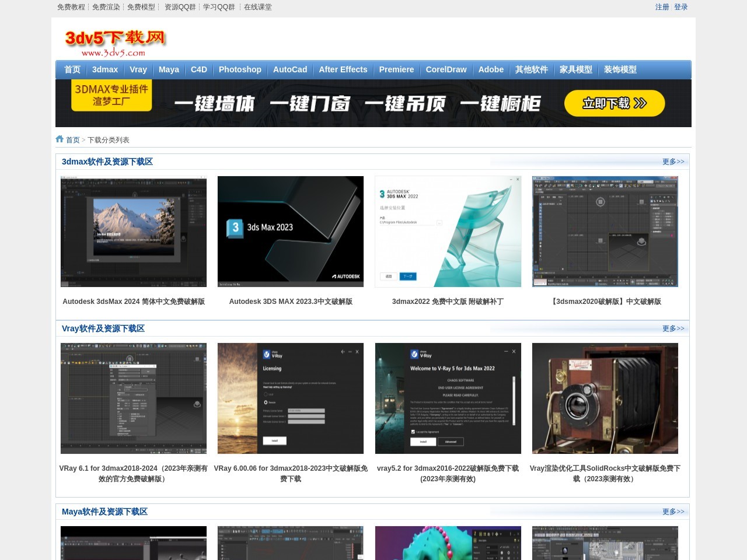The height and width of the screenshot is (560, 747).
Task: Open 3dsMax 2024 mountain splash thumbnail
Action: (x=134, y=232)
